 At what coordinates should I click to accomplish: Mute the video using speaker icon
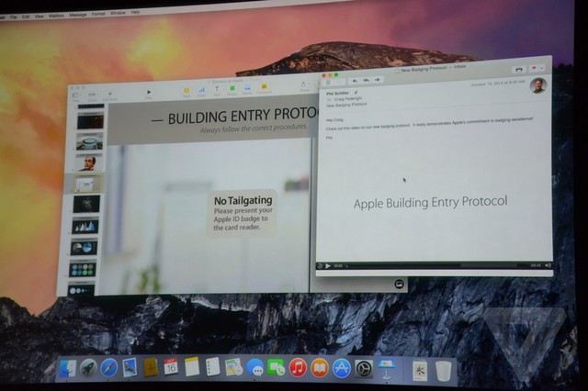[548, 265]
